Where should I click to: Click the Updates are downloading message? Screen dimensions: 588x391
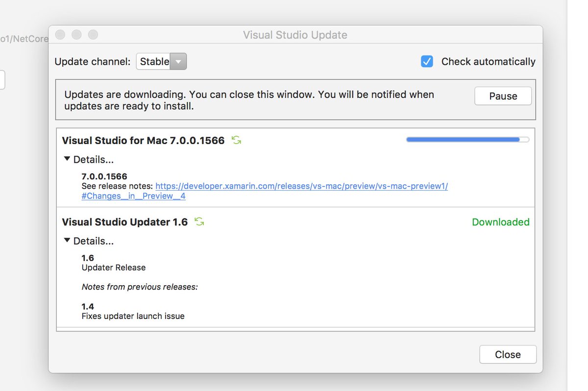249,100
